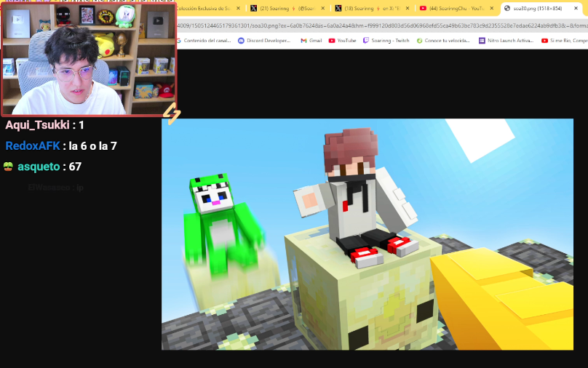Click the YouTube icon beside Si me Río
Viewport: 588px width, 368px height.
click(x=544, y=41)
